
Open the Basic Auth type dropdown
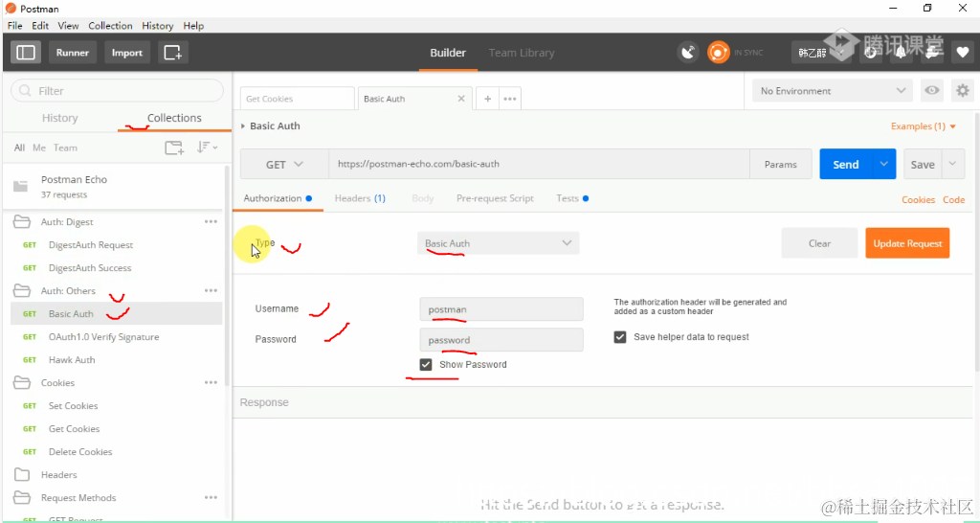pyautogui.click(x=498, y=243)
